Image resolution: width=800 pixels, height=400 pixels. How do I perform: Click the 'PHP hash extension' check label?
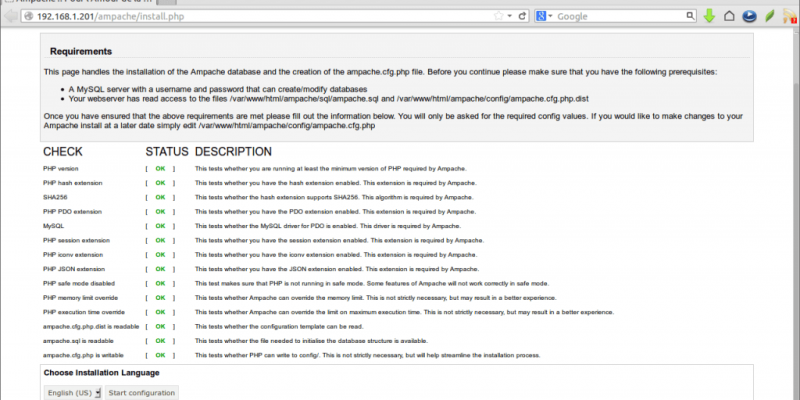pos(72,183)
